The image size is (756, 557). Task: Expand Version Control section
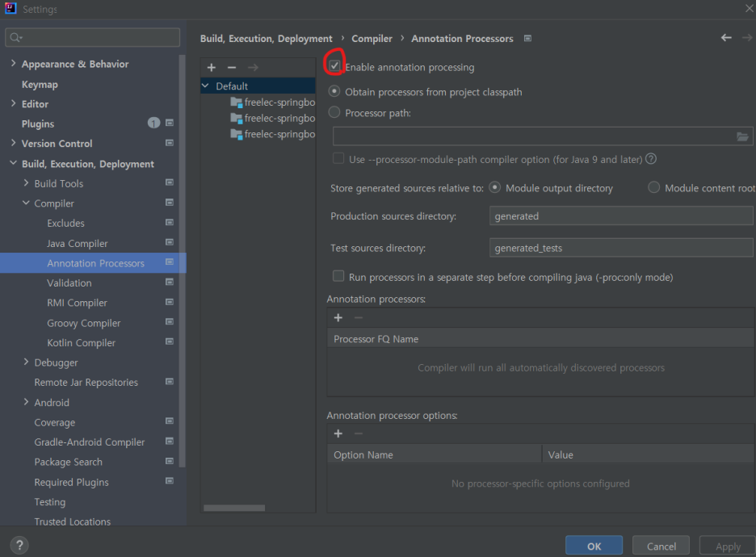click(14, 143)
